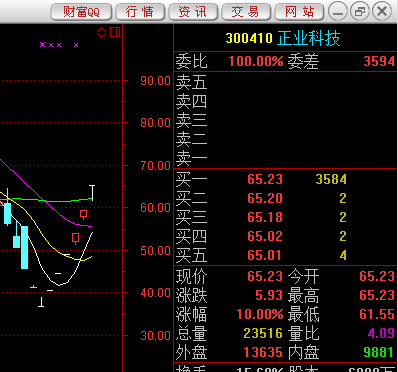This screenshot has height=372, width=398.
Task: Click the 现价 value 65.23
Action: 265,276
